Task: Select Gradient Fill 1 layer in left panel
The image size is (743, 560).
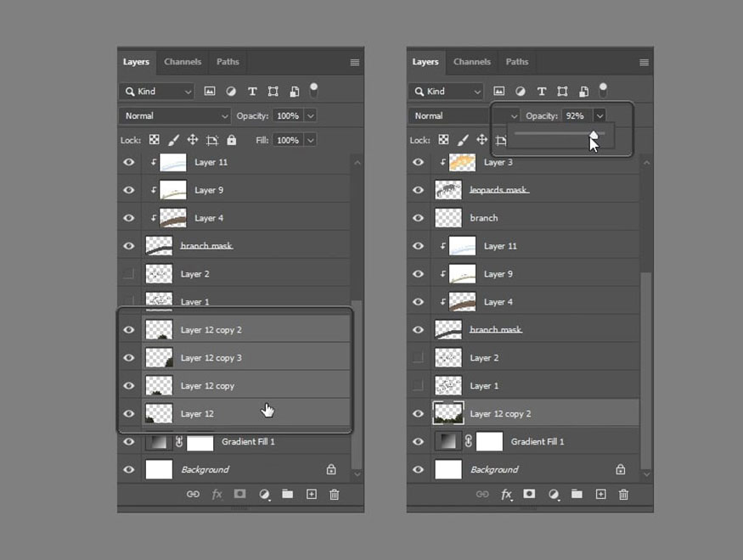Action: (234, 442)
